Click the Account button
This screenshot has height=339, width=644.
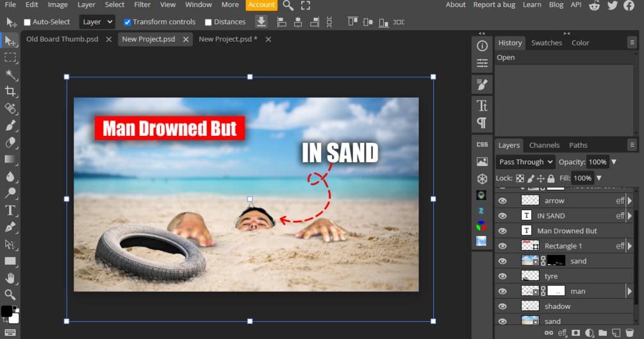261,4
